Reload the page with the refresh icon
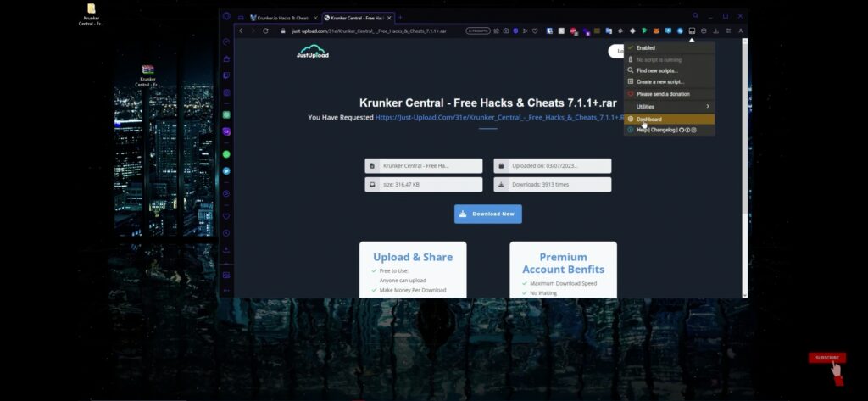This screenshot has width=868, height=401. pos(265,31)
